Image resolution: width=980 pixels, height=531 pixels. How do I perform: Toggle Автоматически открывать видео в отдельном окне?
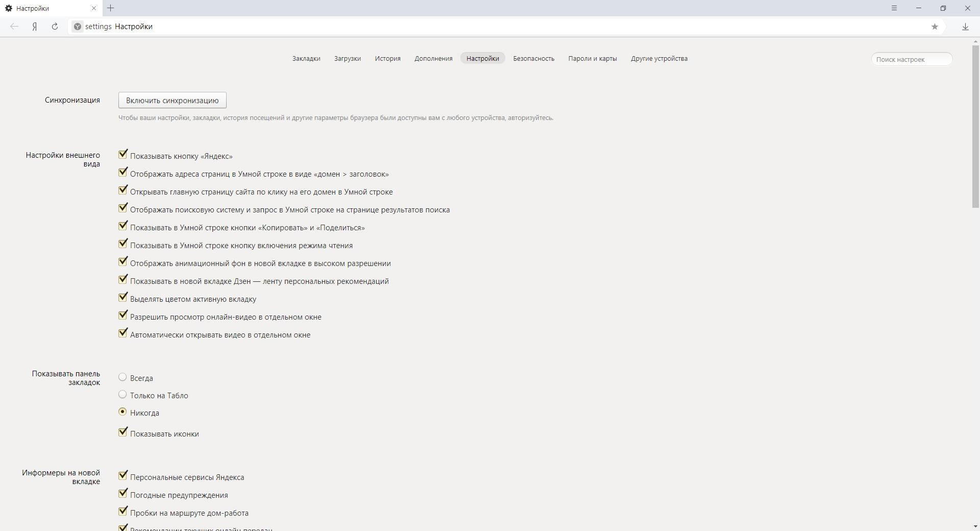(x=122, y=333)
